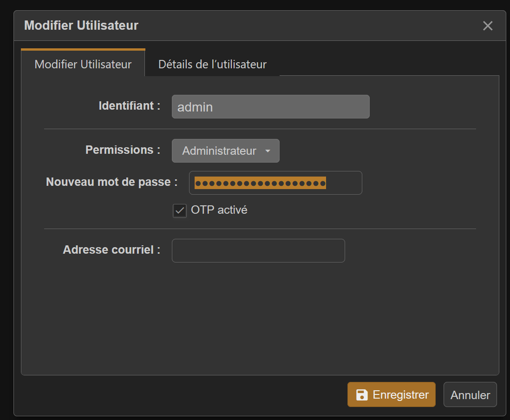Click the 'Permissions :' label
The image size is (510, 420).
[x=123, y=150]
